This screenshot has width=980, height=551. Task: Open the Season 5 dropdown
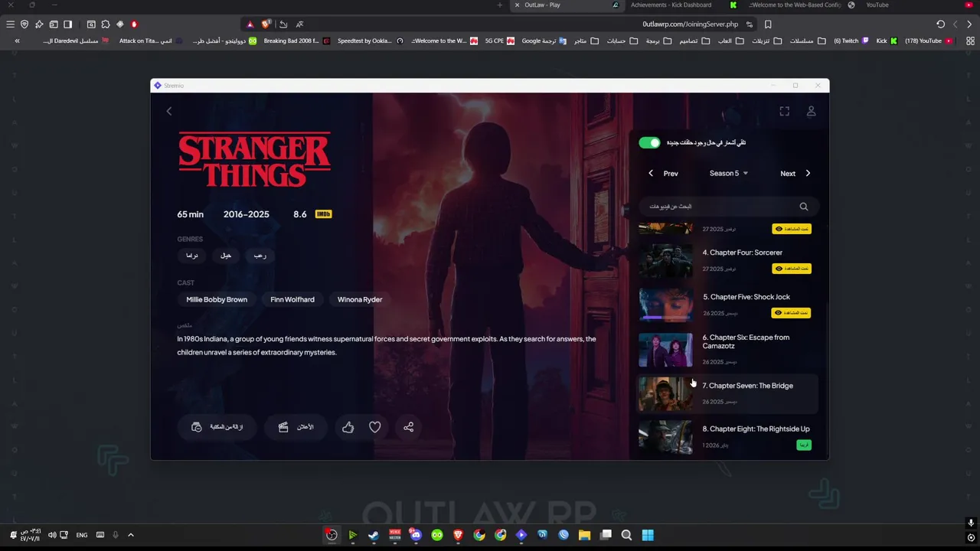(728, 173)
